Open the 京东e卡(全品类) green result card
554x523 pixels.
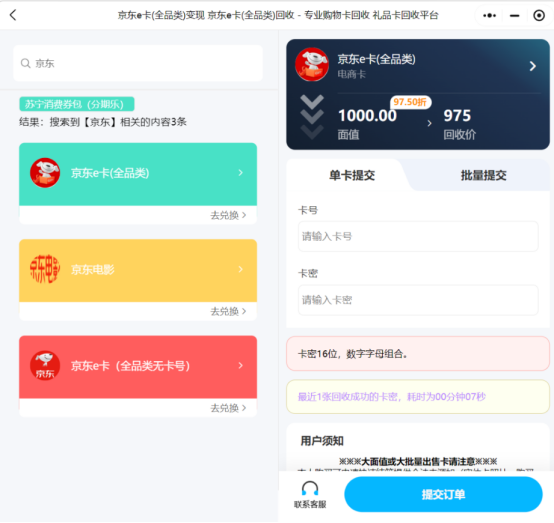pos(138,174)
